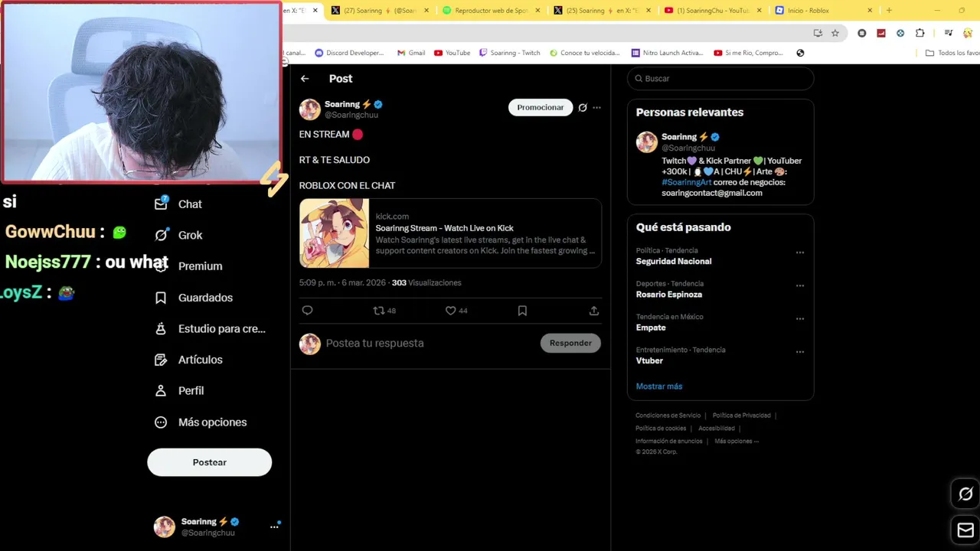The width and height of the screenshot is (980, 551).
Task: Open the Nitro Launch Activa bookmark
Action: click(667, 53)
